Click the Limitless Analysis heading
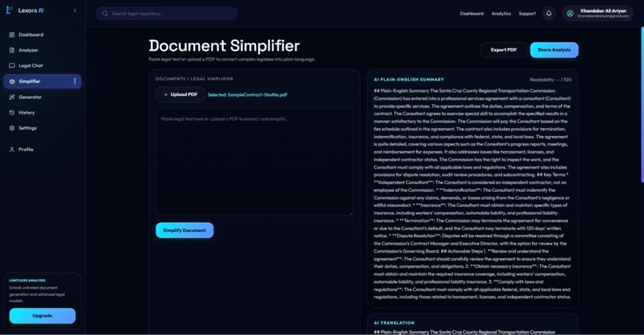Screen dimensions: 644x335 click(x=27, y=281)
